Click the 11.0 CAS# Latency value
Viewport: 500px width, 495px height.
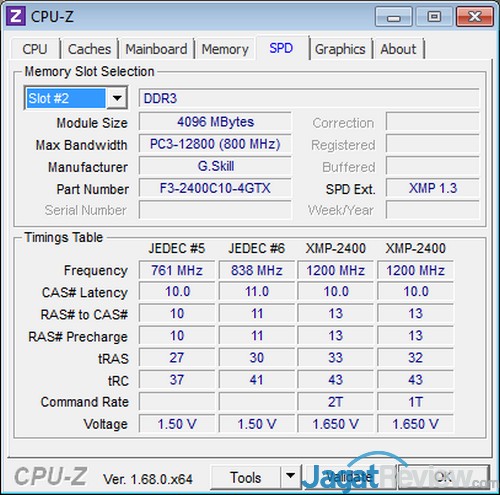(x=257, y=292)
